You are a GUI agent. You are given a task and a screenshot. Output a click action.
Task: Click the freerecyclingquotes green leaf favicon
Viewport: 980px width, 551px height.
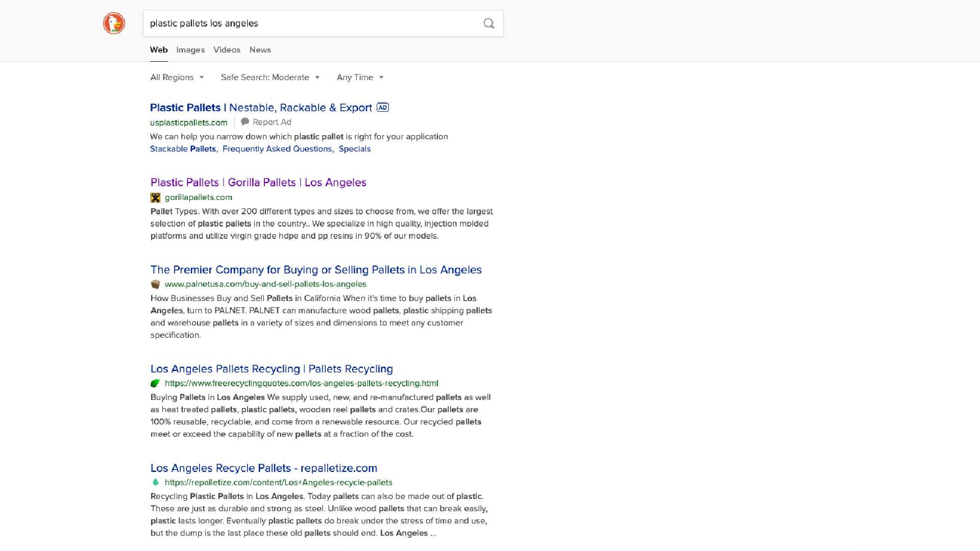(156, 383)
